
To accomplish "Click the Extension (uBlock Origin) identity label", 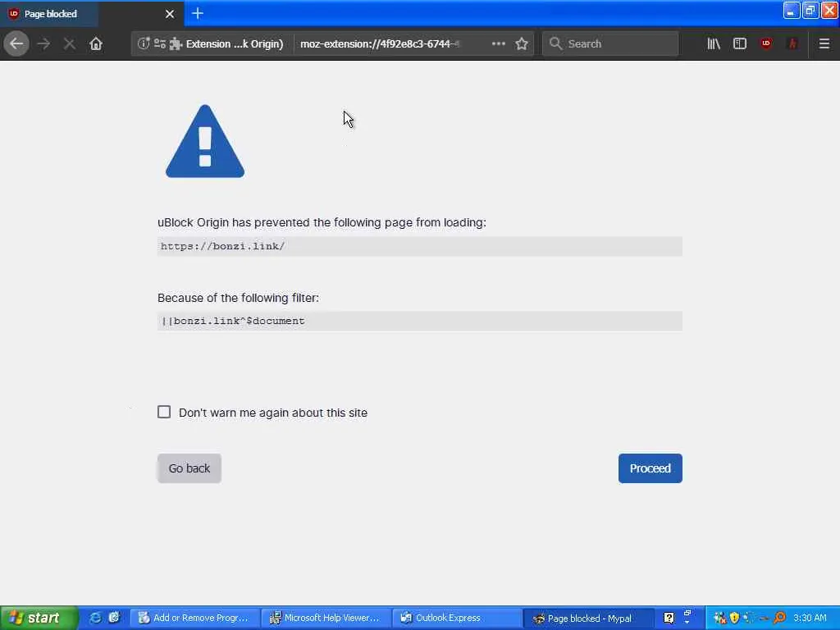I will 234,44.
